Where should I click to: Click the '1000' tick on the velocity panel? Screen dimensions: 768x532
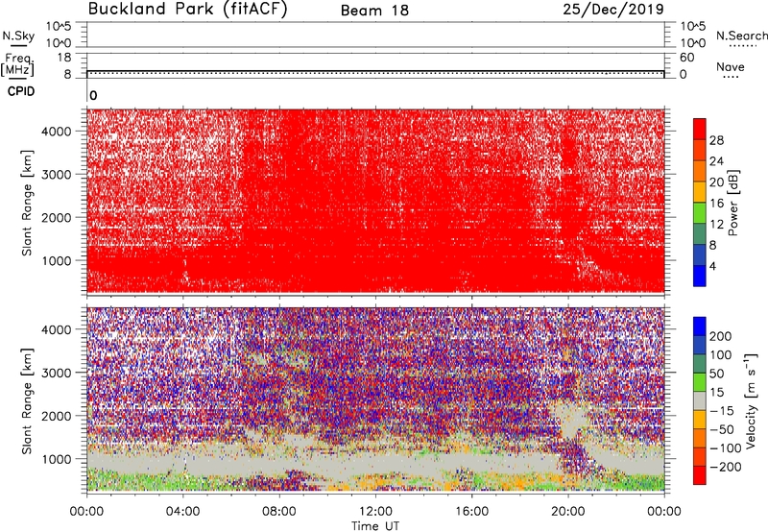tap(56, 459)
